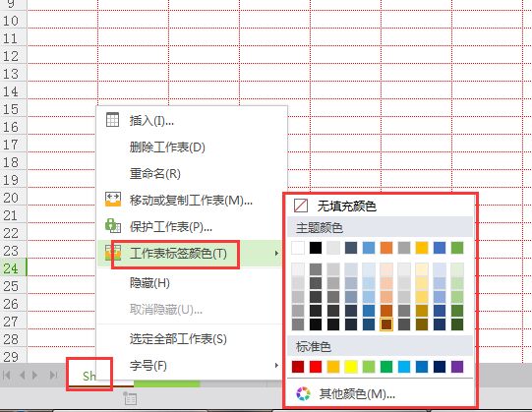The image size is (532, 412).
Task: Choose standard purple swatch
Action: pyautogui.click(x=457, y=367)
